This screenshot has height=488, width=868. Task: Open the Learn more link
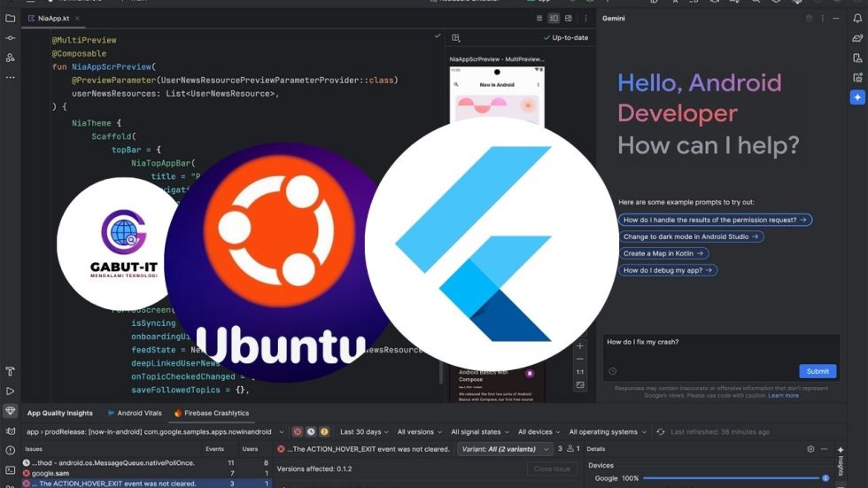[783, 396]
